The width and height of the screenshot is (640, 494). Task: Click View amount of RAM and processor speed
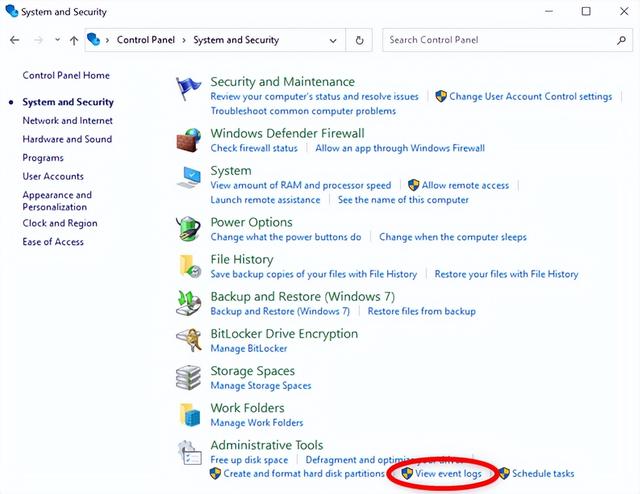[301, 185]
